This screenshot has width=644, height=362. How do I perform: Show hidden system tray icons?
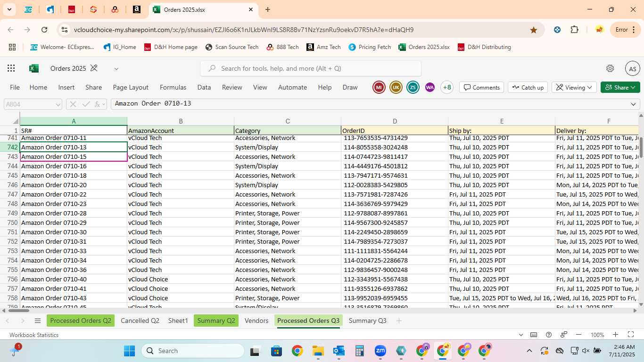pos(529,351)
